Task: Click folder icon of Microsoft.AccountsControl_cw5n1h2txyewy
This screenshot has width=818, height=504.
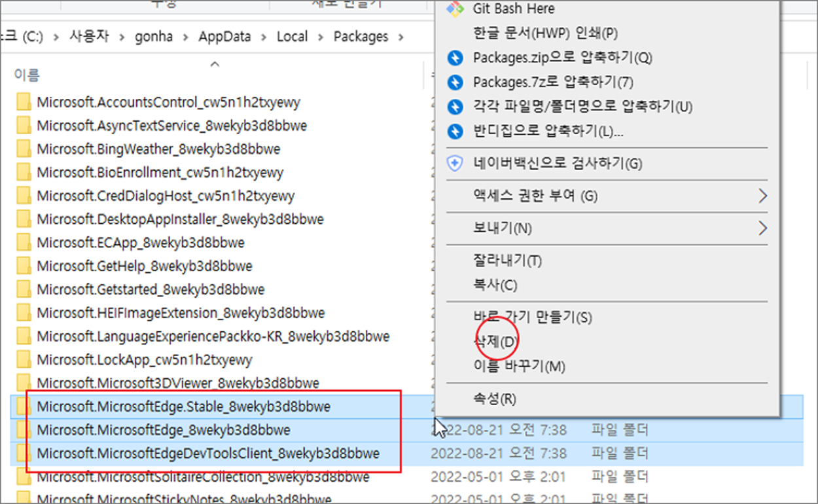Action: point(24,102)
